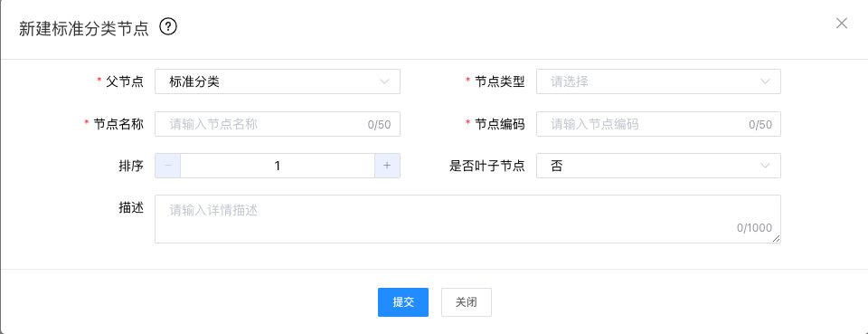This screenshot has width=868, height=334.
Task: Click the 描述 field label
Action: coord(130,207)
